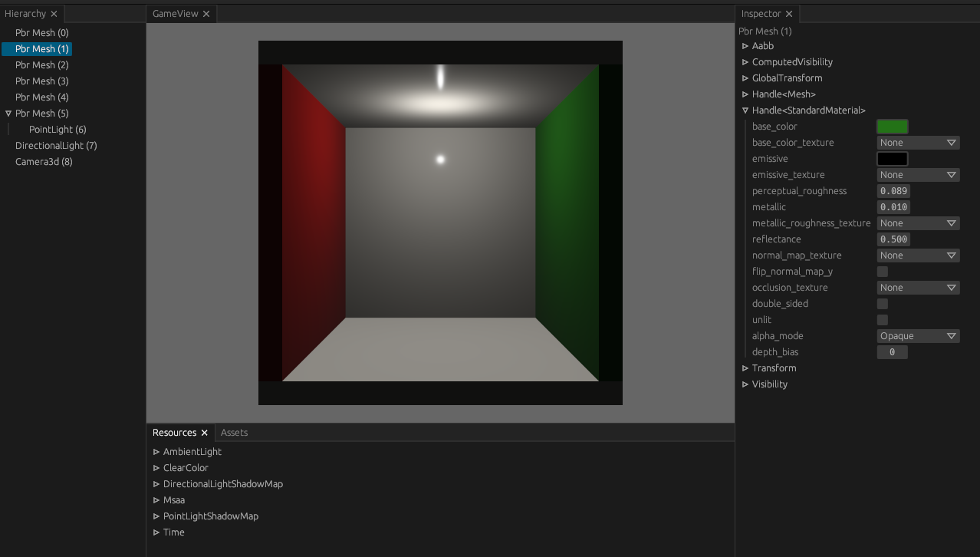Expand the Visibility component

(745, 384)
